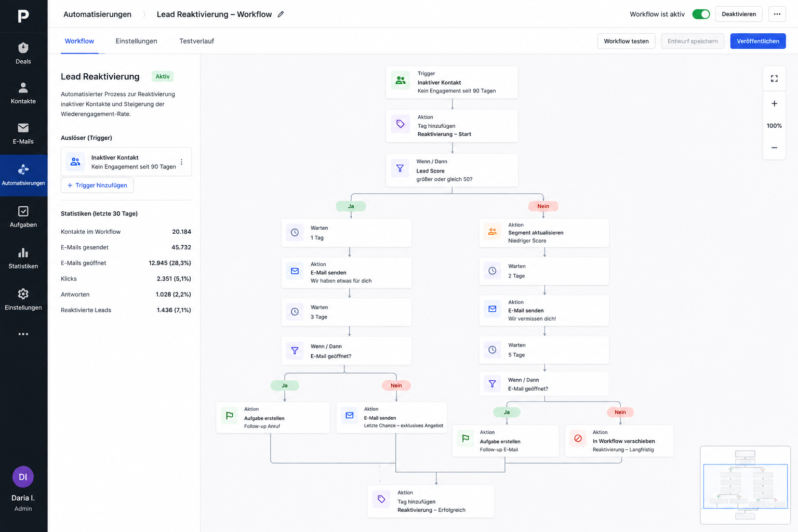The width and height of the screenshot is (798, 532).
Task: Click Klicks value 2.351 (5,1%)
Action: (x=174, y=279)
